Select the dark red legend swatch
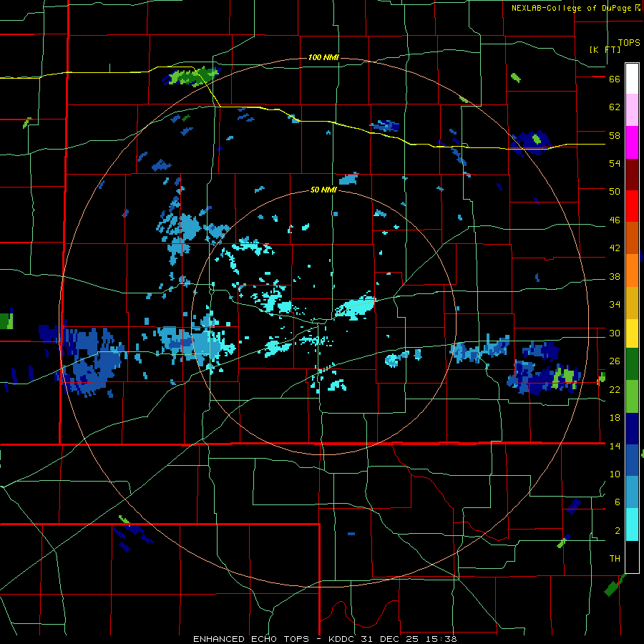 [632, 174]
